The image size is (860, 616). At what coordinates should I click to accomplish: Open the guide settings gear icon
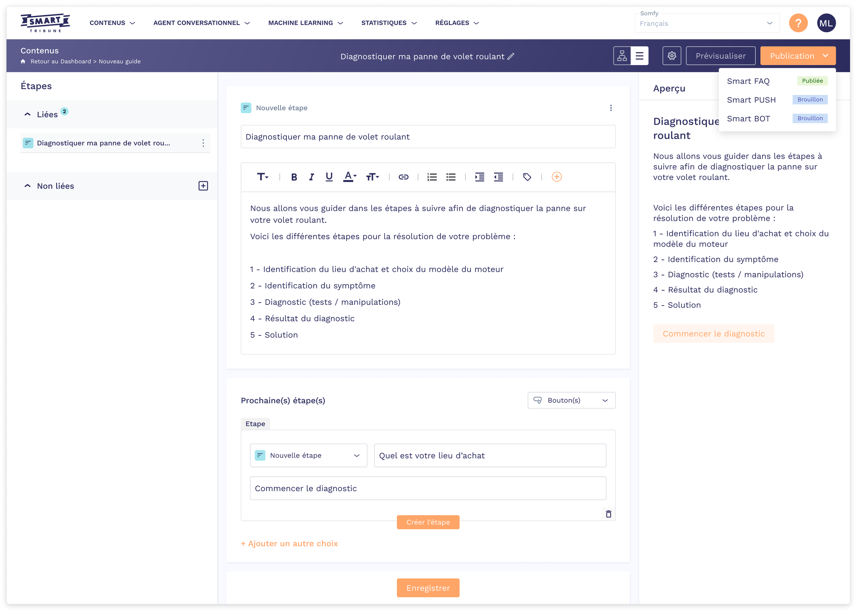coord(671,56)
